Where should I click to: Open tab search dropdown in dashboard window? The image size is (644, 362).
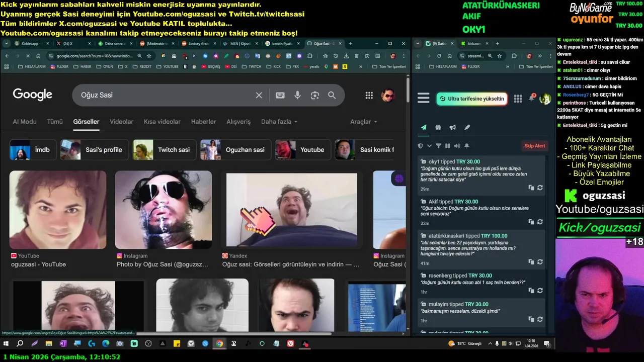[x=419, y=44]
